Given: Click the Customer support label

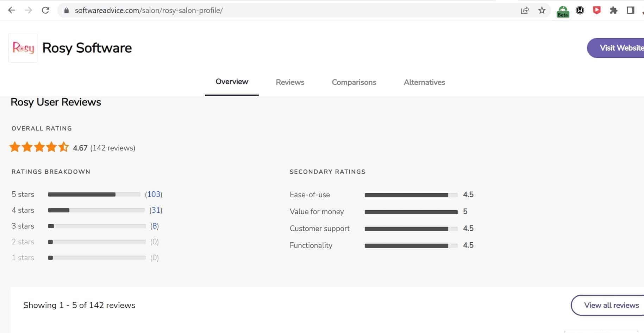Looking at the screenshot, I should [x=320, y=229].
